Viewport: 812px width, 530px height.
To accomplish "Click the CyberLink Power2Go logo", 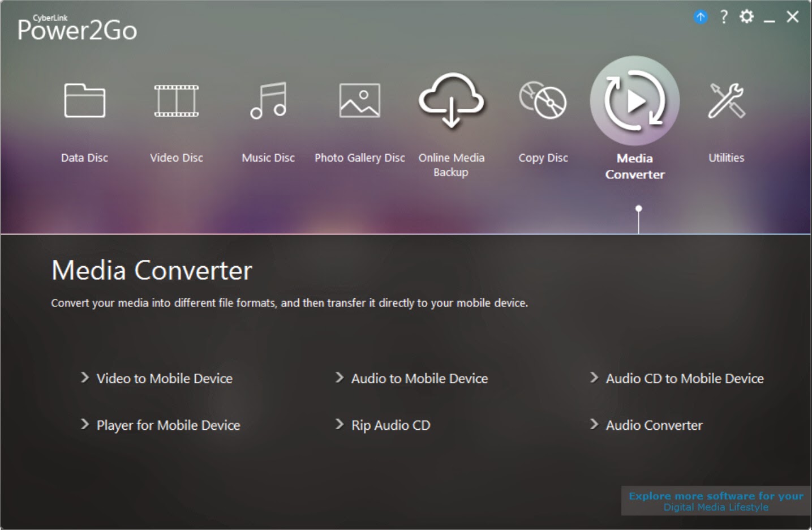I will tap(77, 28).
